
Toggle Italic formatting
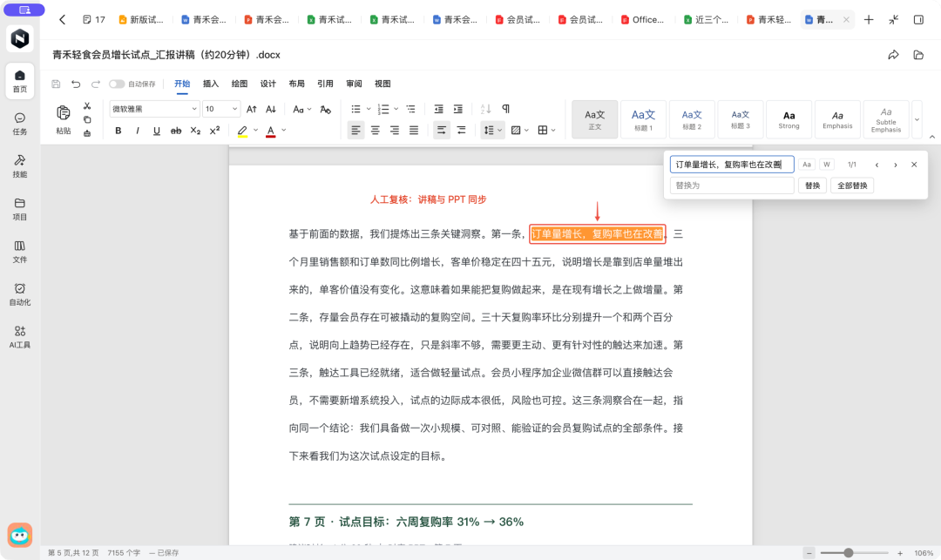[x=138, y=131]
